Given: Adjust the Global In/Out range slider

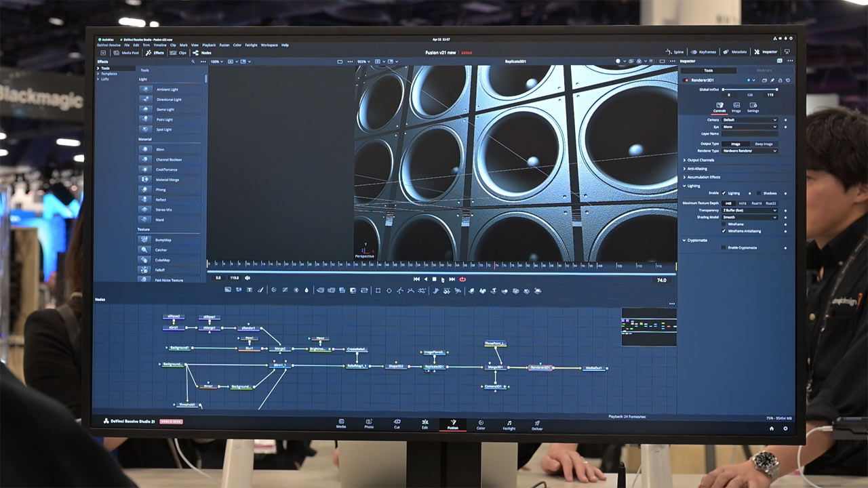Looking at the screenshot, I should pyautogui.click(x=749, y=89).
